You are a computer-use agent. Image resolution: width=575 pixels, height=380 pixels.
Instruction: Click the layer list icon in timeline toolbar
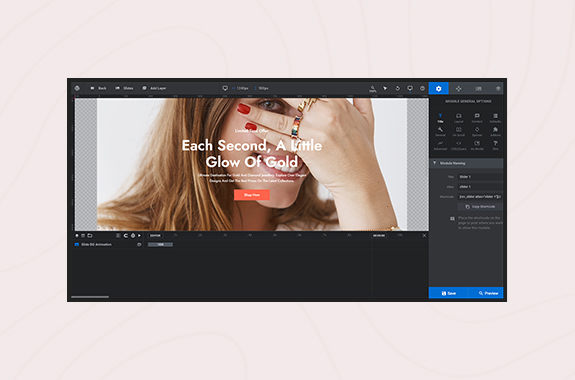point(83,235)
